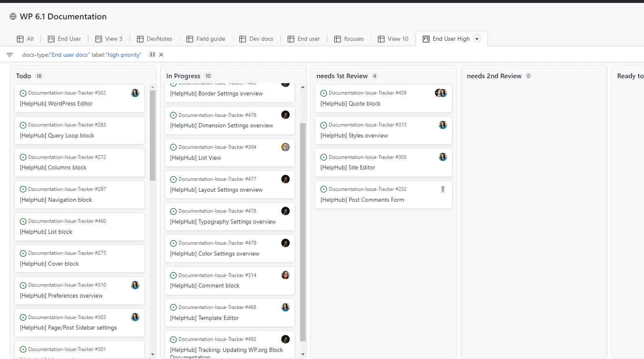Click open issue icon on #302 card
The image size is (644, 359).
pyautogui.click(x=23, y=93)
